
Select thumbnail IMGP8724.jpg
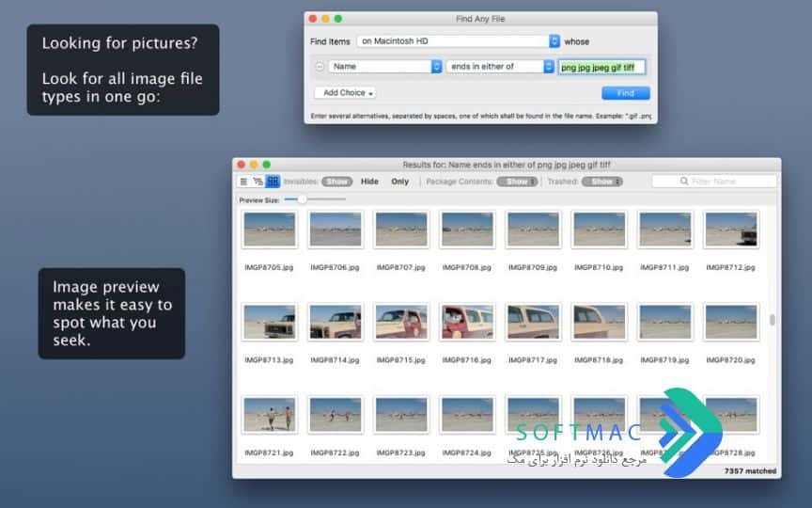click(466, 415)
